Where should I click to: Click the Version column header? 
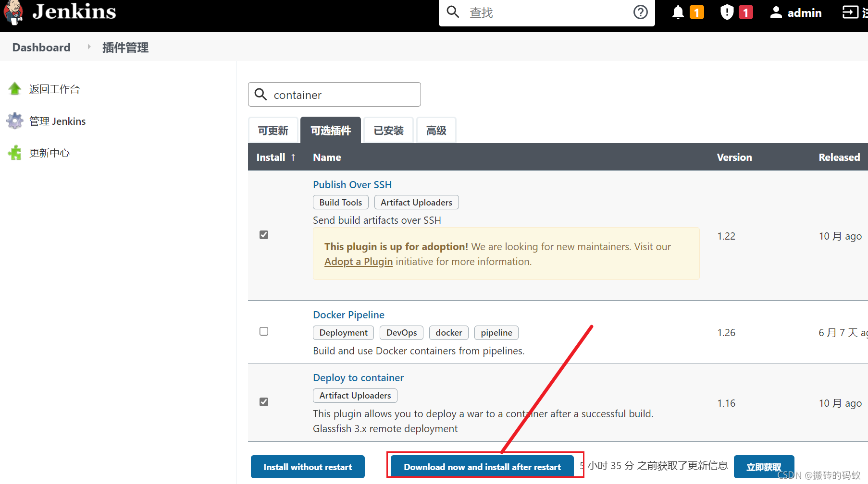[734, 157]
